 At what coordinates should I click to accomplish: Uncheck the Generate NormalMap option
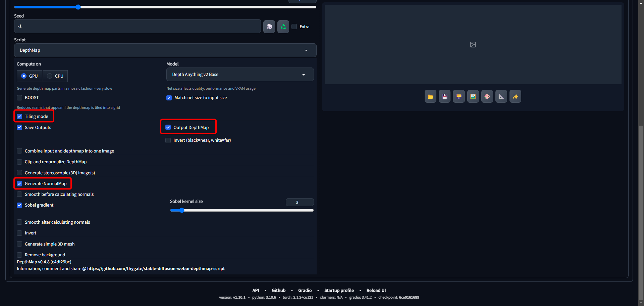(x=20, y=184)
